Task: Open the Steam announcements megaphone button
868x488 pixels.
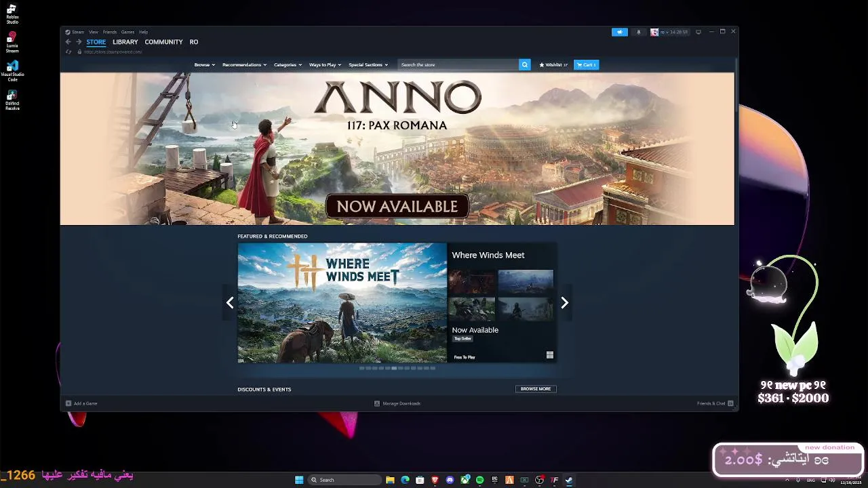Action: click(620, 32)
